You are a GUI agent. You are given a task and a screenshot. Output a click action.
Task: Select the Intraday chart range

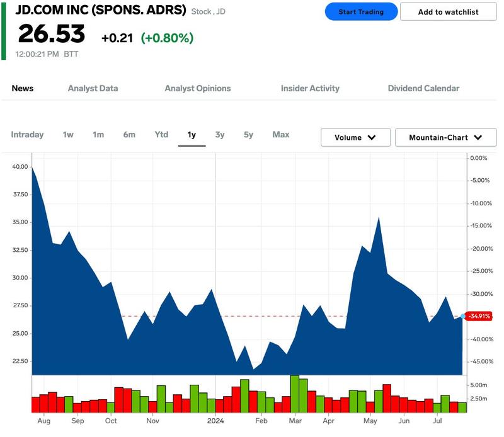(27, 135)
